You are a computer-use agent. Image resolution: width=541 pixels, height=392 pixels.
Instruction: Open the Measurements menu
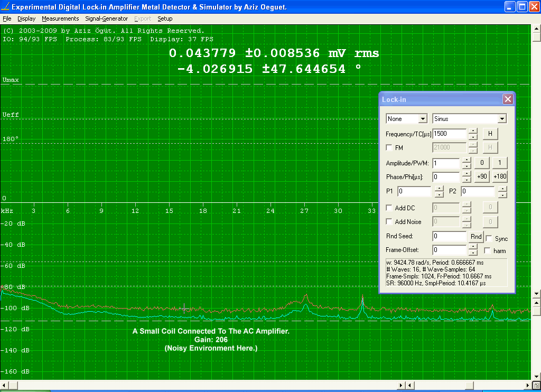(x=60, y=18)
